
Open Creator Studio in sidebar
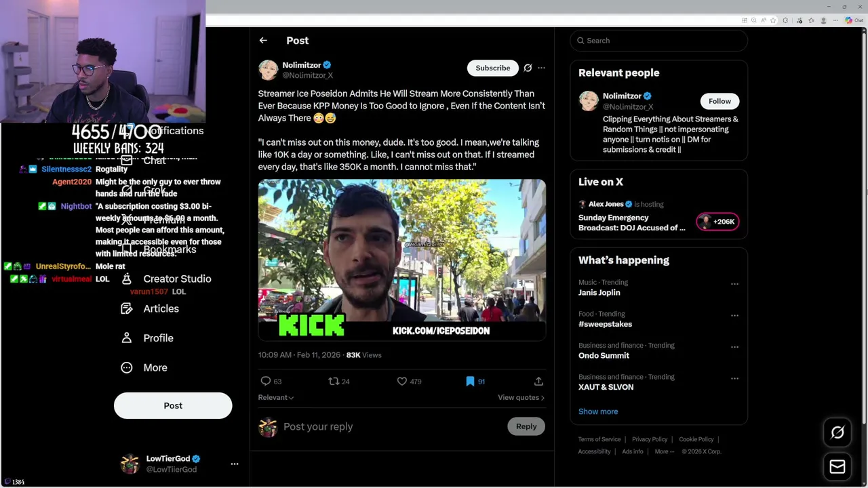point(166,279)
